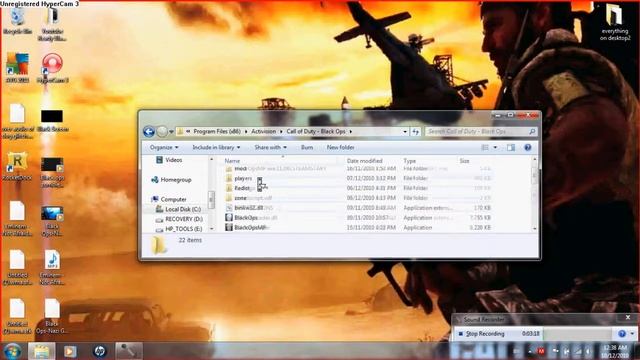Click the speaker volume icon in system tray
The width and height of the screenshot is (640, 360).
588,351
